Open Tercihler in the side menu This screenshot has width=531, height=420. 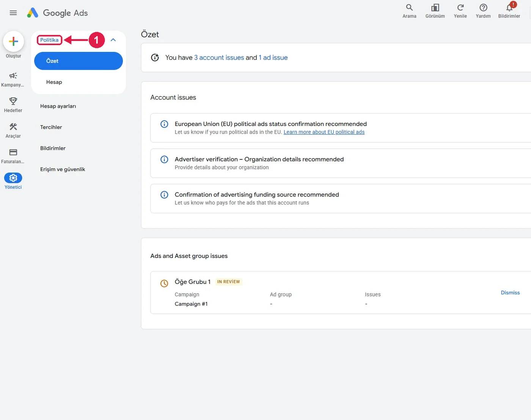click(51, 127)
